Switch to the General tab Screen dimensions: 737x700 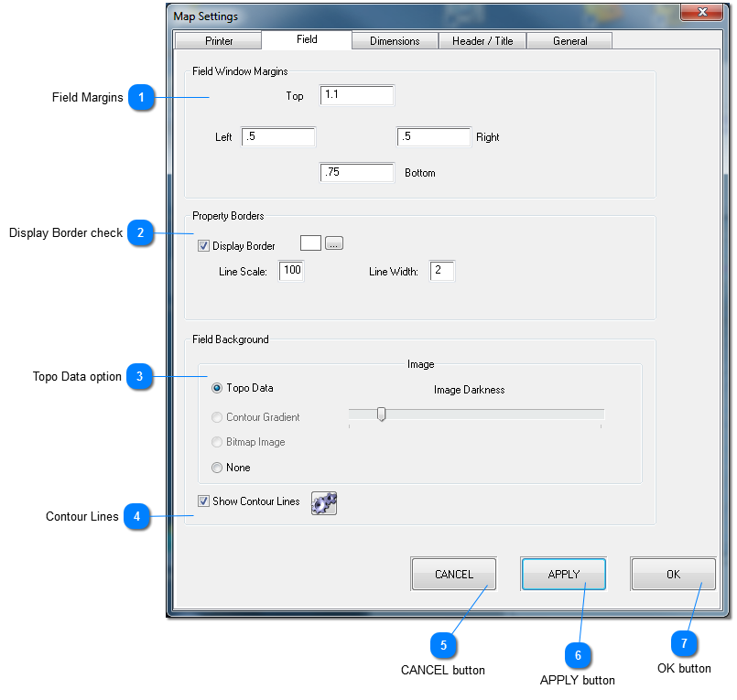pos(569,41)
